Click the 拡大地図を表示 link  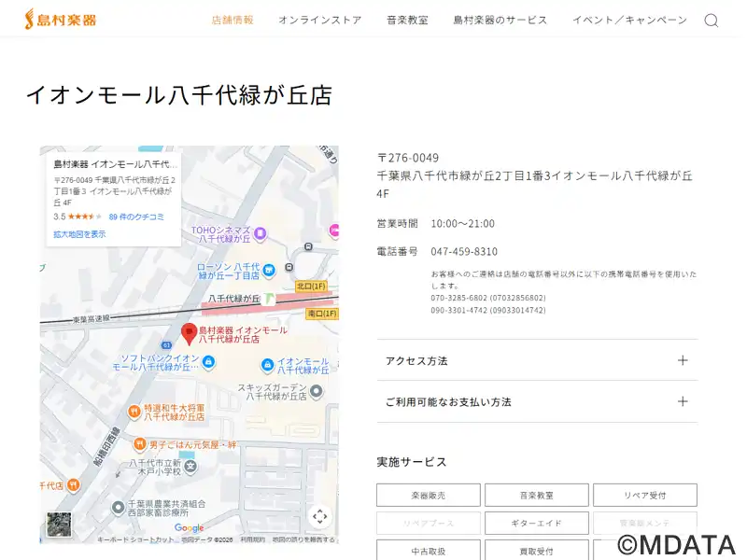[x=79, y=234]
